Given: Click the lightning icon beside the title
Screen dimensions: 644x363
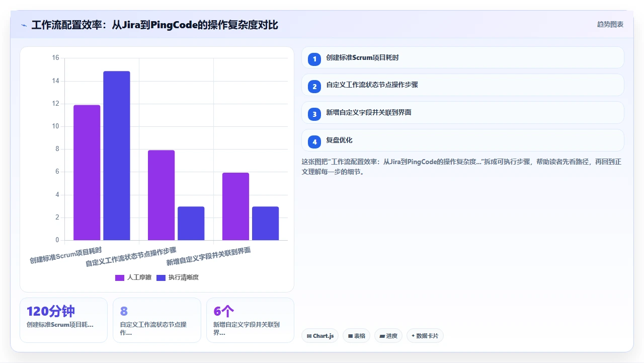Looking at the screenshot, I should tap(24, 25).
